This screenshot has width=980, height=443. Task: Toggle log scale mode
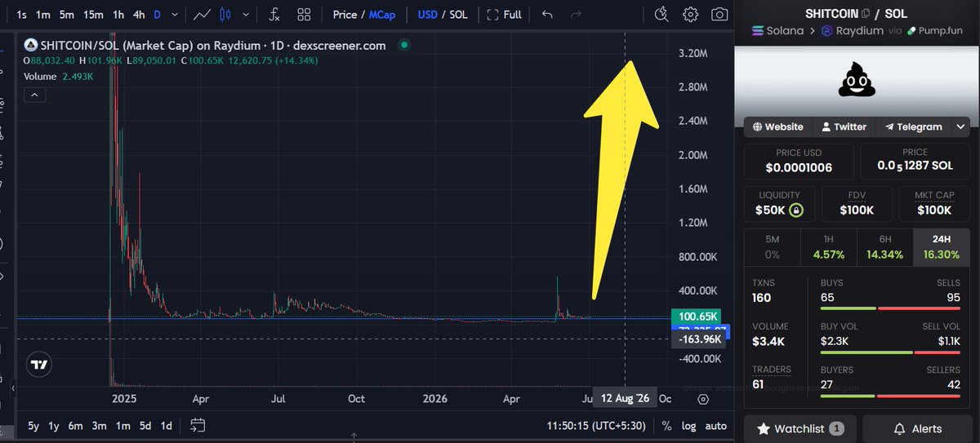point(689,426)
